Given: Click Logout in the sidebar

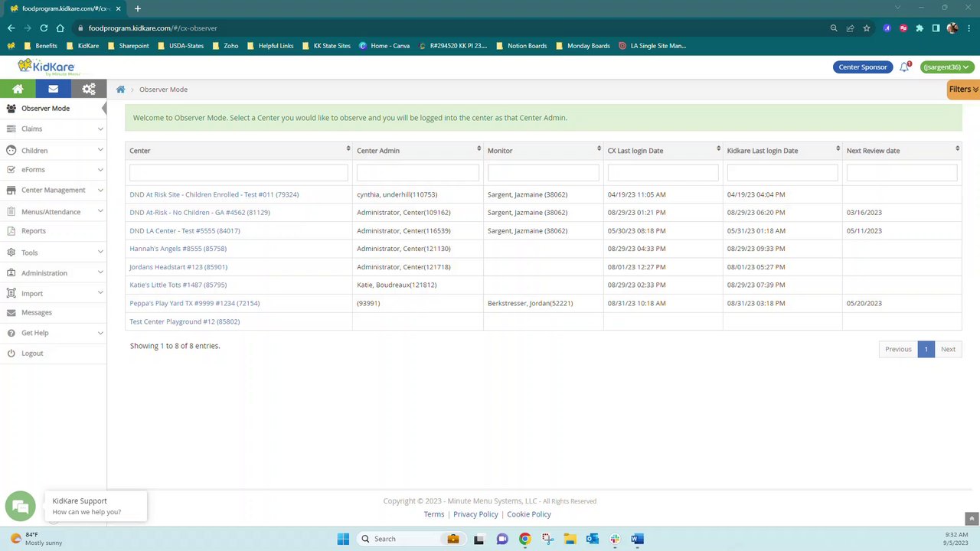Looking at the screenshot, I should [x=54, y=354].
